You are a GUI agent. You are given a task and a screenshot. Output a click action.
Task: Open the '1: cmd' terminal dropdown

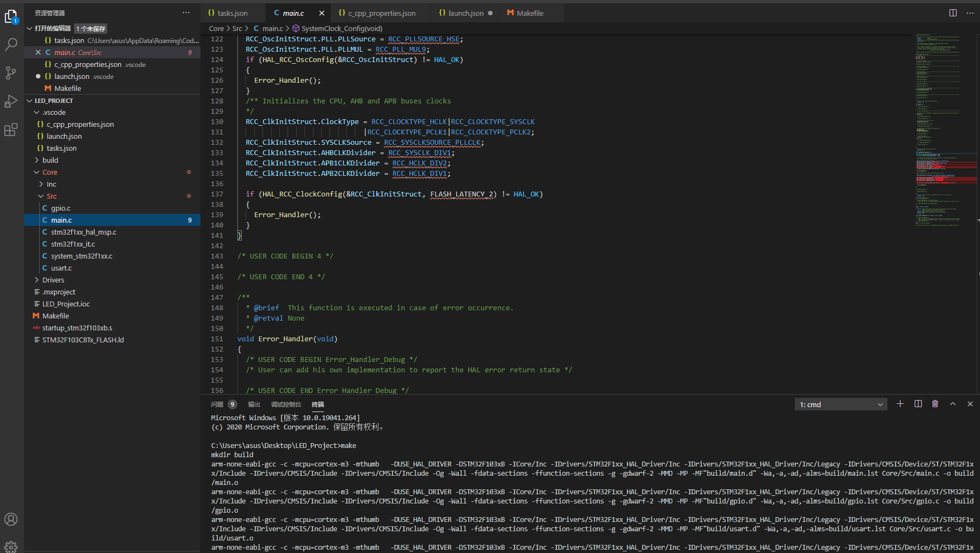840,404
